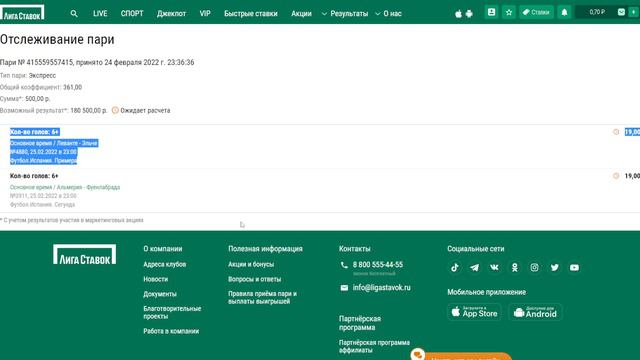Click the Лига Ставок header logo
Screen dimensions: 640x360
pyautogui.click(x=22, y=13)
